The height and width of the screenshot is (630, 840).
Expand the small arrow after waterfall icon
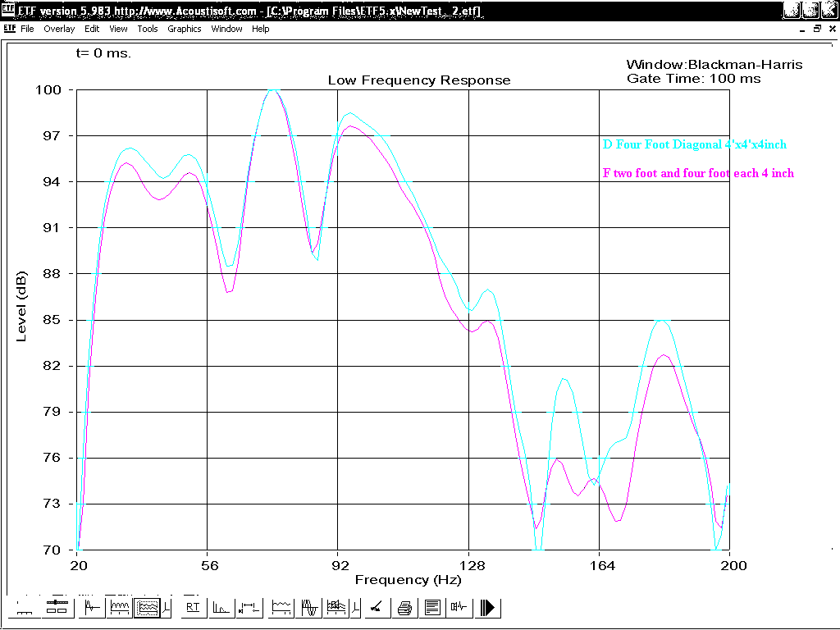coord(356,608)
